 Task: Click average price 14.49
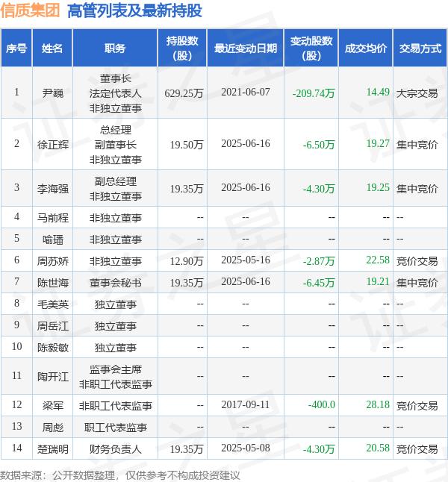378,92
